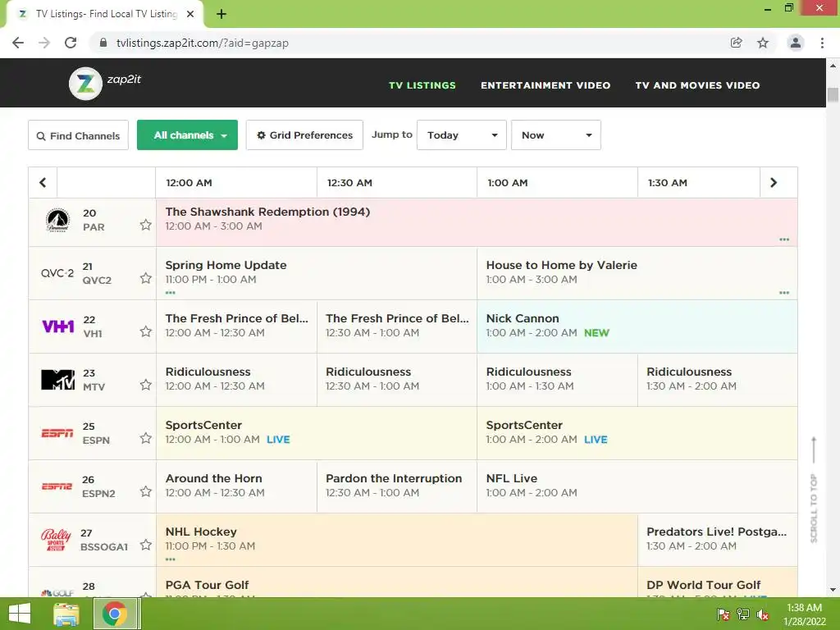Click the Find Channels button
Screen dimensions: 840x630
point(78,135)
